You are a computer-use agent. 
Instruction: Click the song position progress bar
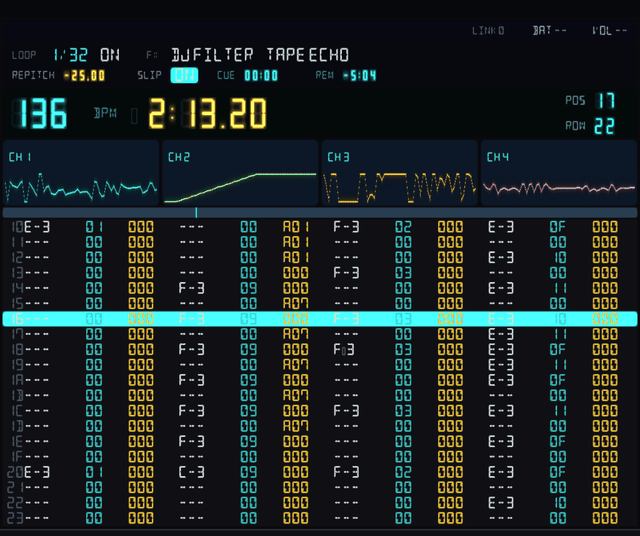tap(320, 212)
